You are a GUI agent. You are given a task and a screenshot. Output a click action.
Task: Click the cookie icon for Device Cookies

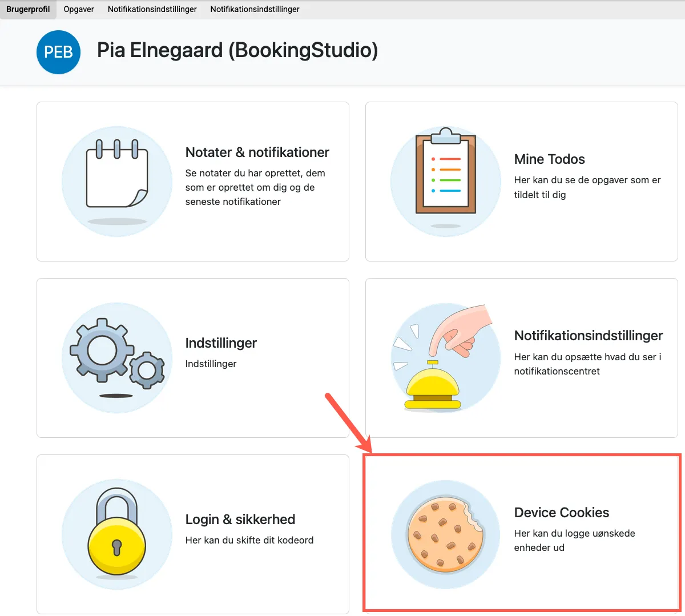tap(445, 534)
